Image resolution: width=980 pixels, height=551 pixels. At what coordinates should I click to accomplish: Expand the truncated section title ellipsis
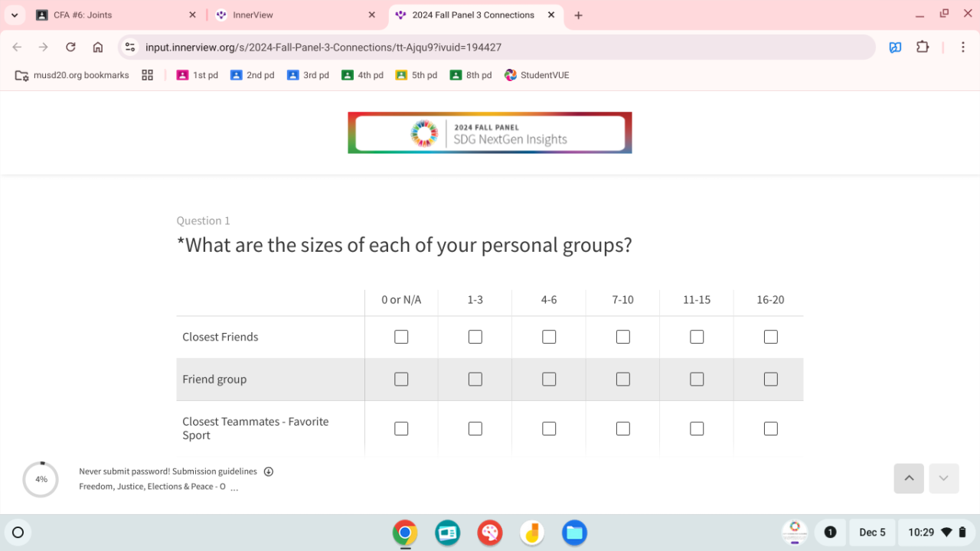point(234,487)
